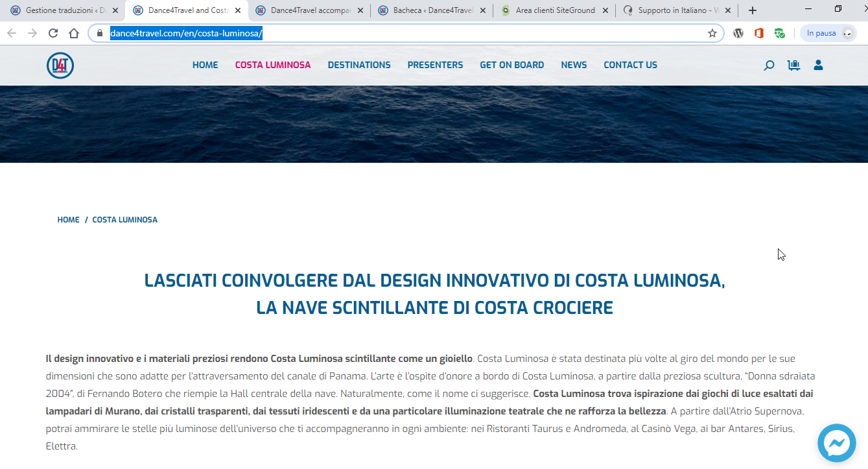This screenshot has height=469, width=868.
Task: Open the Messenger chat bubble
Action: coord(838,443)
